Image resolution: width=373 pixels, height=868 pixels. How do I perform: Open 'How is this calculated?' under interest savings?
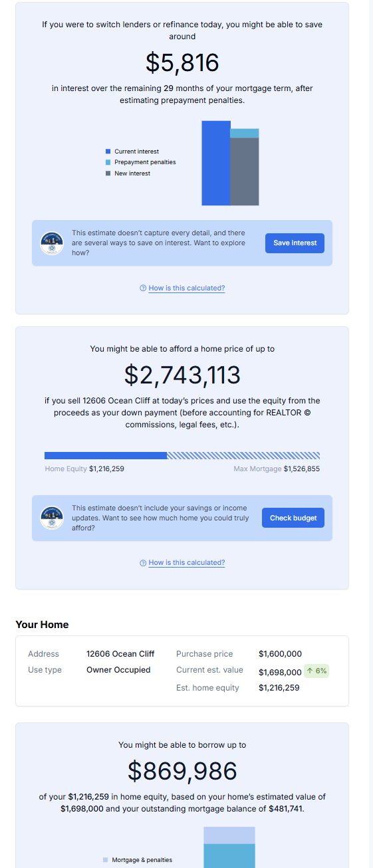coord(187,288)
